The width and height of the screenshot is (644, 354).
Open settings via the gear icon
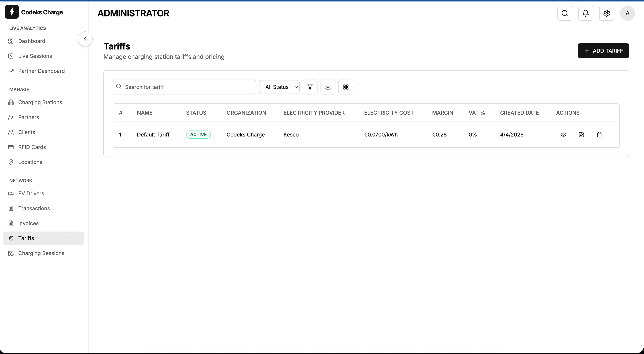[606, 13]
